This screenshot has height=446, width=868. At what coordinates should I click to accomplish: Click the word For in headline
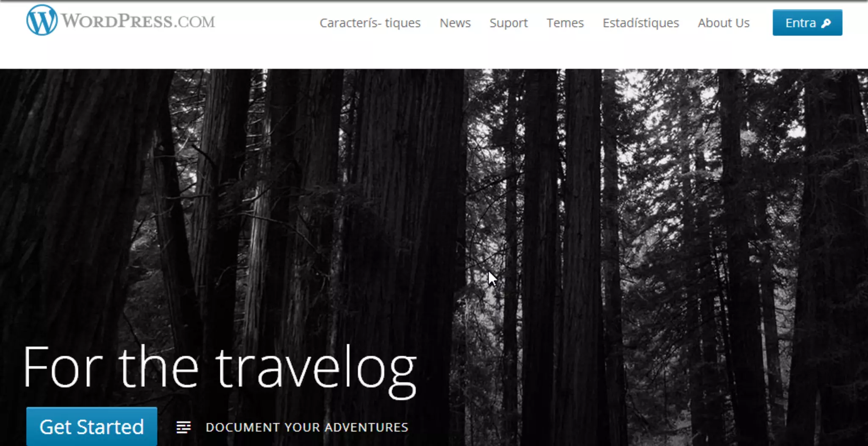click(x=63, y=367)
